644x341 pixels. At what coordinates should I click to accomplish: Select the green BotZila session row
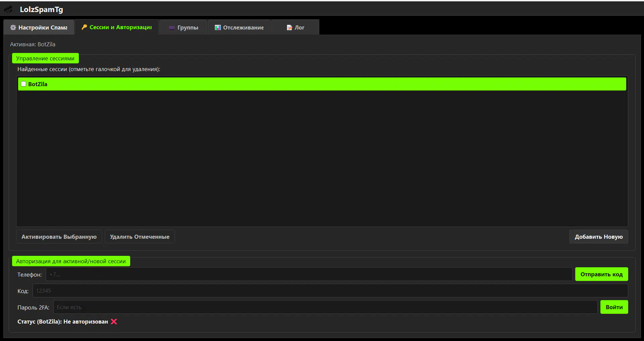click(x=322, y=84)
